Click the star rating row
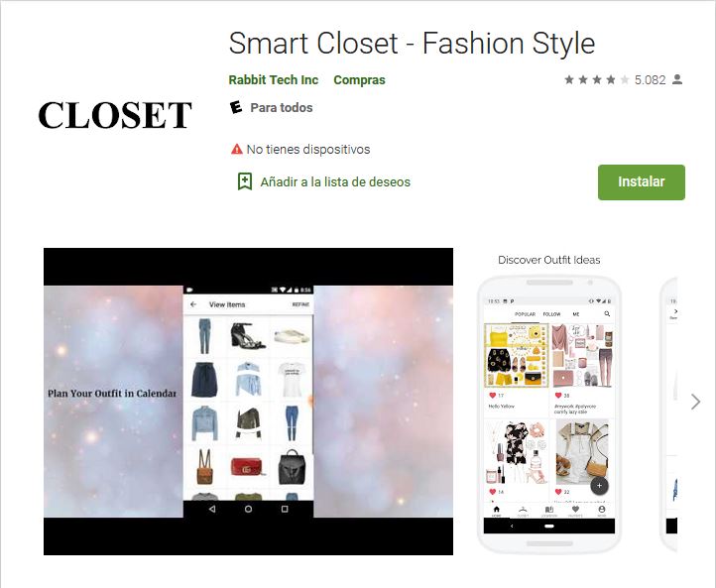The width and height of the screenshot is (716, 588). 596,80
